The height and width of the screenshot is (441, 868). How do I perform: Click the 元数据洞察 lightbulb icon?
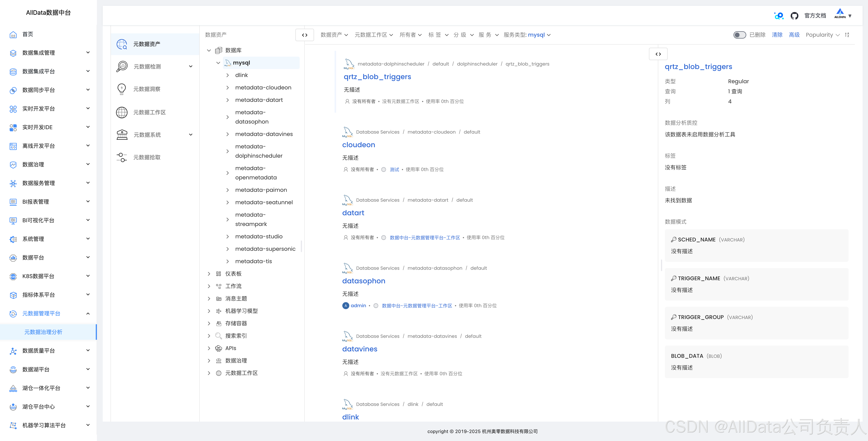(122, 89)
